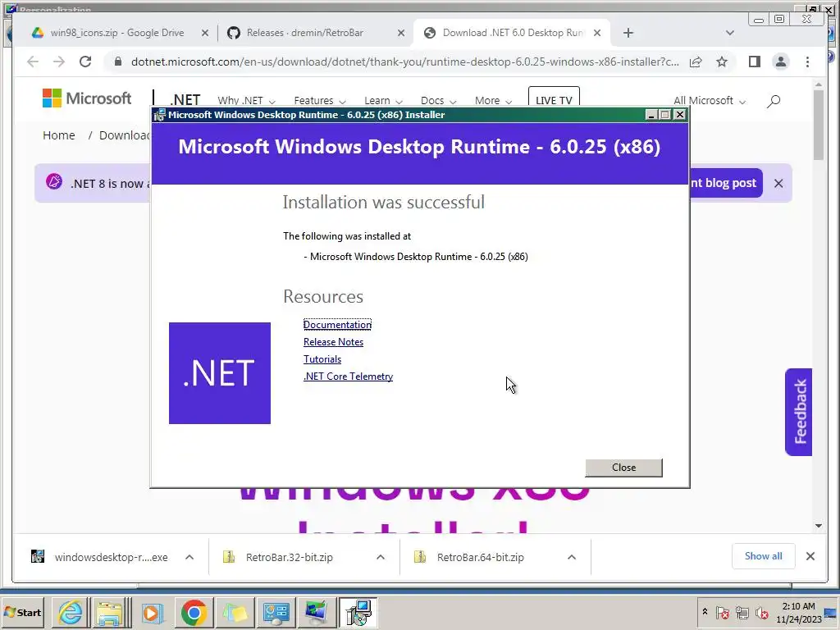Viewport: 840px width, 630px height.
Task: Go back in Chrome
Action: 33,62
